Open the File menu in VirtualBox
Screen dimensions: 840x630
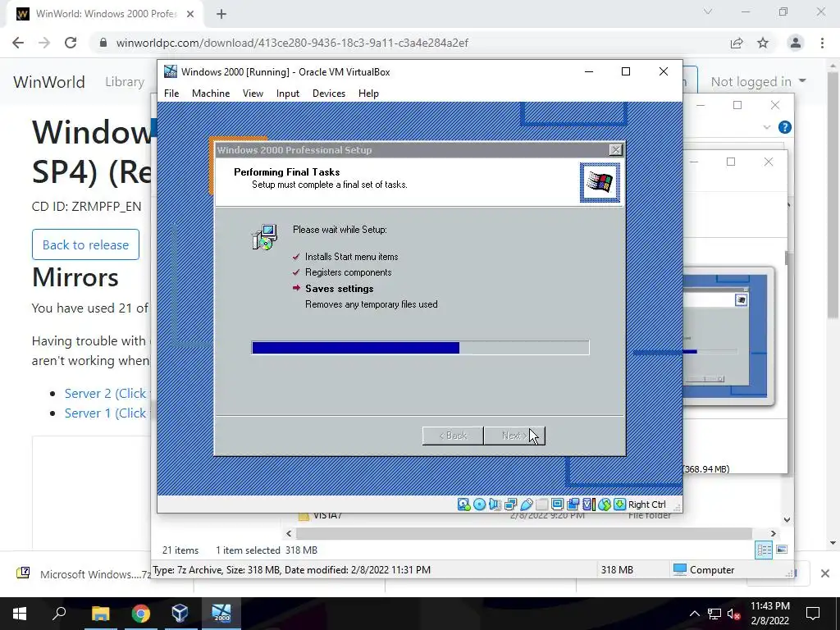pyautogui.click(x=171, y=94)
